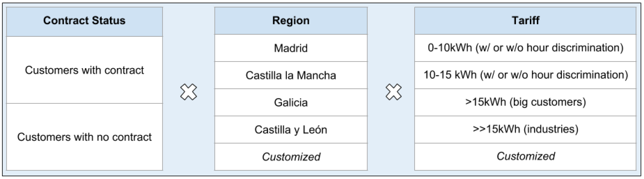The width and height of the screenshot is (644, 179).
Task: Select the Region column header
Action: coord(291,21)
